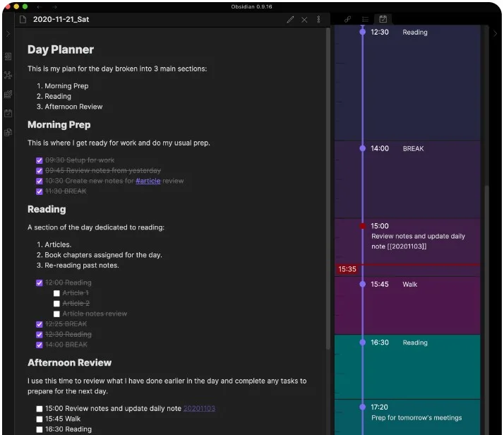Close the 2020-11-21_Sat note pane
Screen dimensions: 504x435
[x=304, y=20]
